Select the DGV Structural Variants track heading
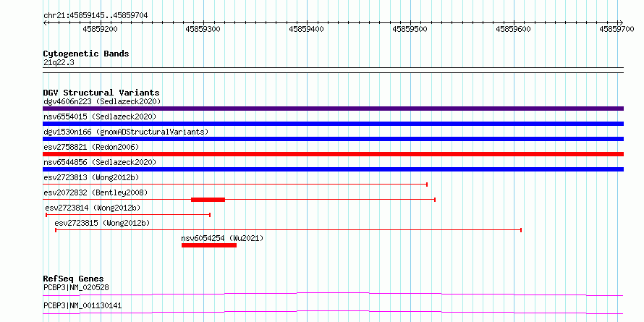The width and height of the screenshot is (644, 322). (101, 93)
